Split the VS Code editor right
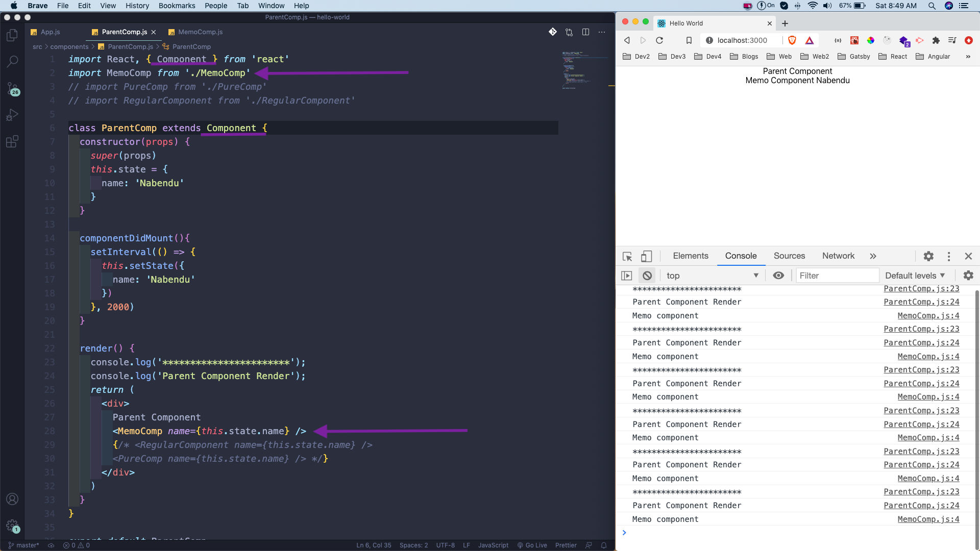980x551 pixels. point(585,32)
